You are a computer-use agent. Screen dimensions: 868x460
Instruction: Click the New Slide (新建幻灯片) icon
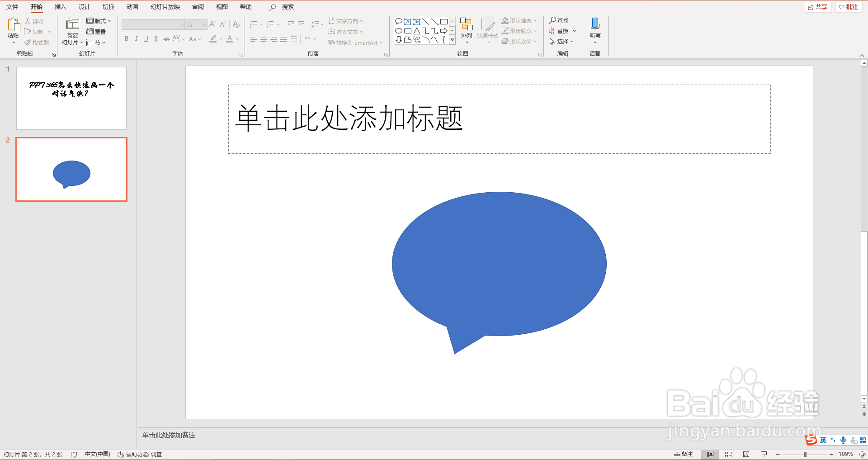(72, 24)
